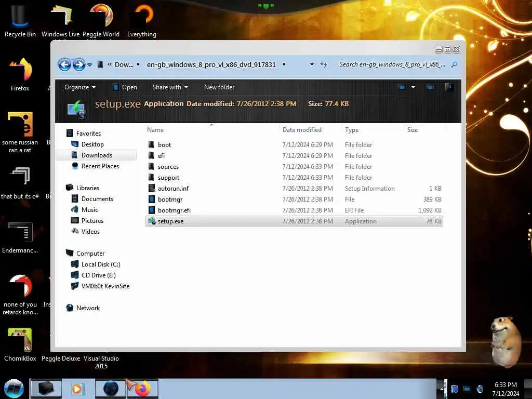Click Favorites in the navigation pane

tap(88, 134)
